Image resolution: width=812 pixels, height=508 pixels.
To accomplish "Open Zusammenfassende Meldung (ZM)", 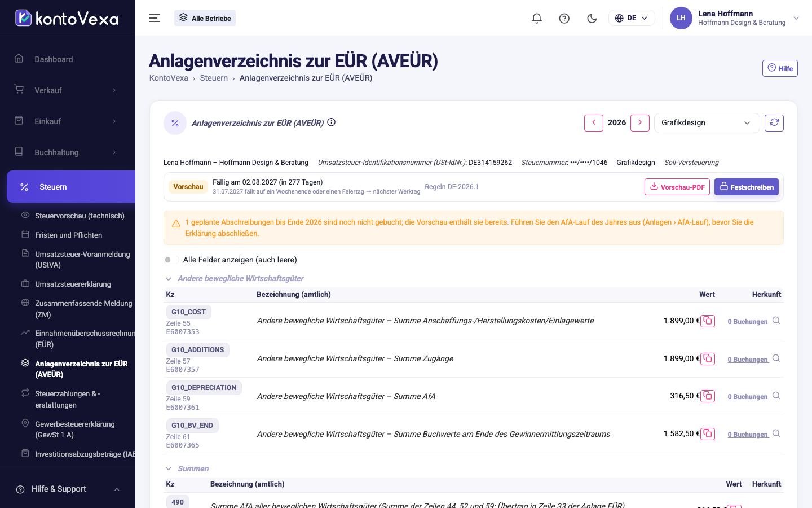I will [83, 309].
